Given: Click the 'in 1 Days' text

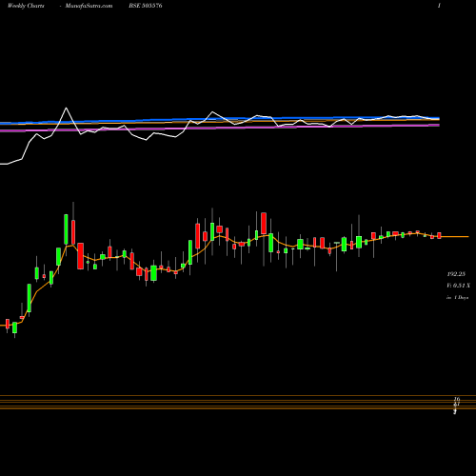Looking at the screenshot, I should pos(457,298).
